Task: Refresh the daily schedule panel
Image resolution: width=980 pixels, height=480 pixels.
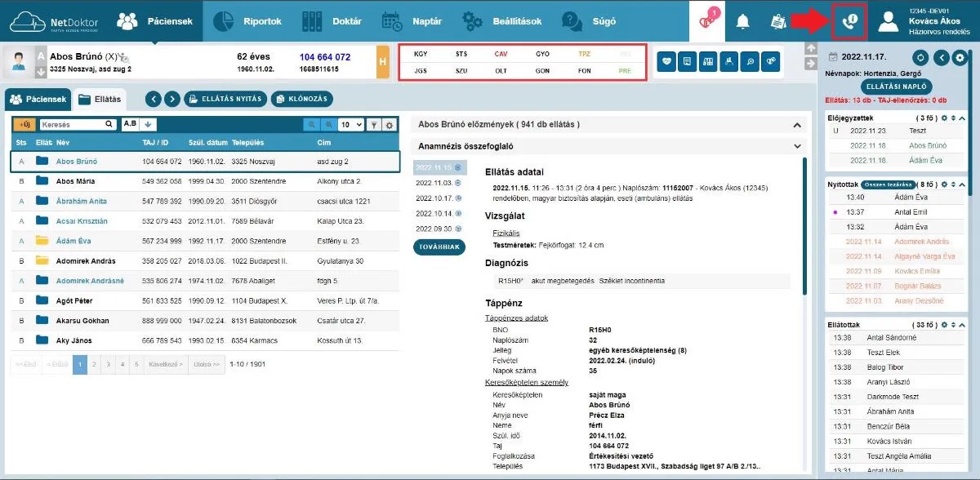Action: (920, 57)
